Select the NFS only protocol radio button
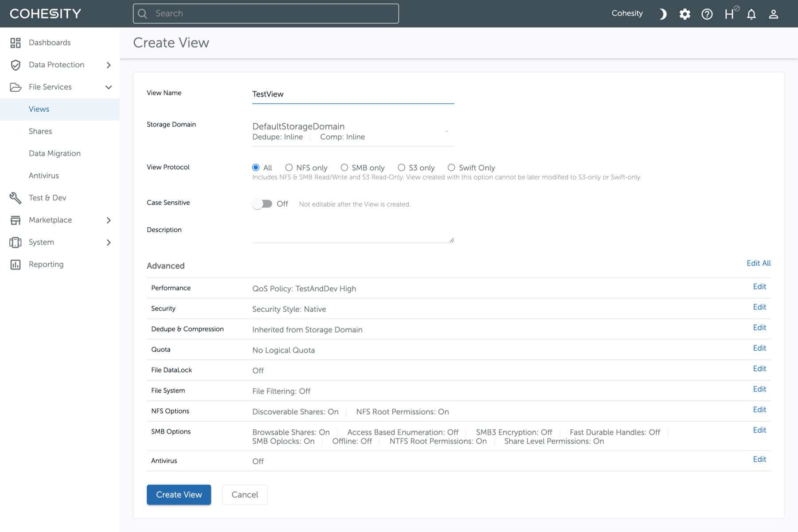This screenshot has width=798, height=532. (x=289, y=168)
